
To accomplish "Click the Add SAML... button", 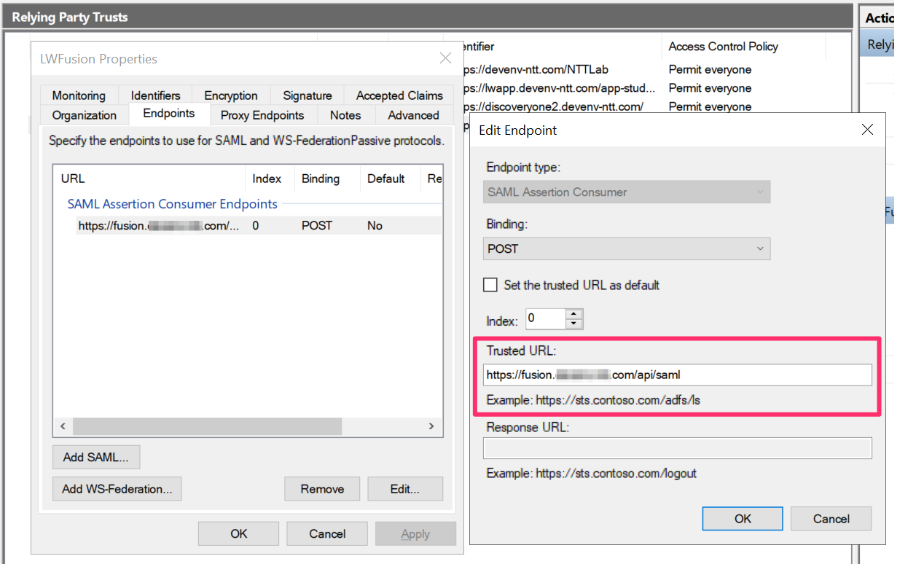I will click(x=96, y=458).
